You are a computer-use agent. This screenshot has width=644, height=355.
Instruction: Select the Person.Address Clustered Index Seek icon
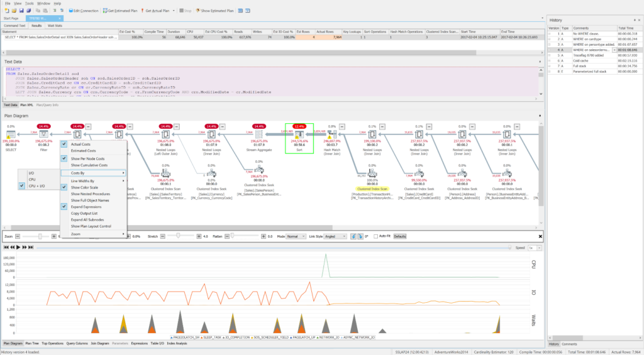click(x=462, y=173)
